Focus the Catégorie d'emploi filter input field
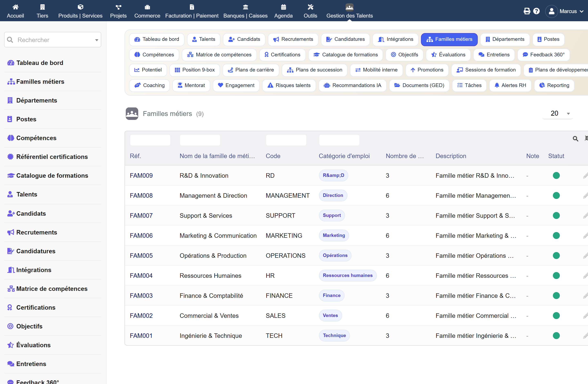 339,140
